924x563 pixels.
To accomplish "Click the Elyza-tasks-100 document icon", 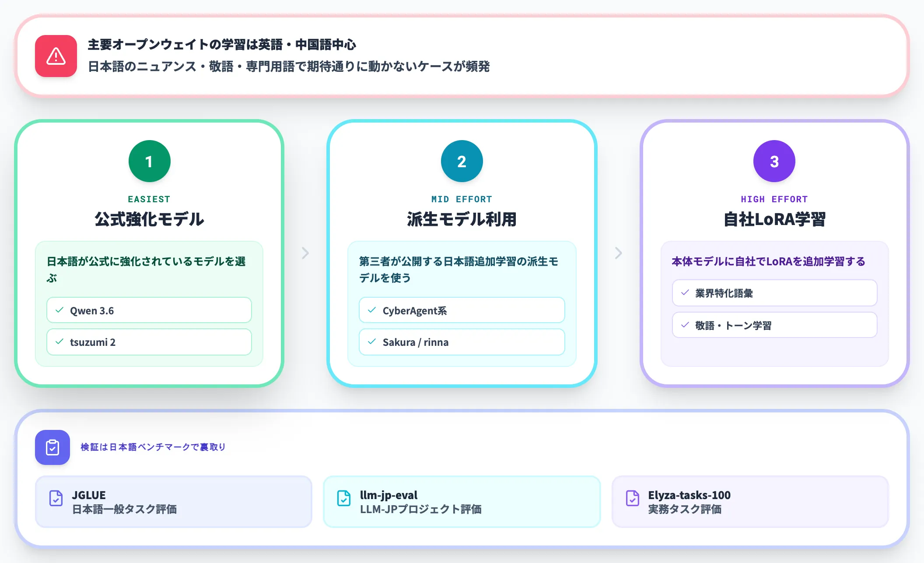I will pos(633,498).
